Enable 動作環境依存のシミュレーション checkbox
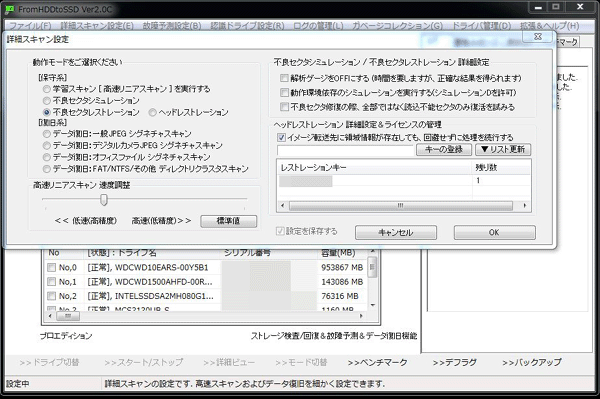Screen dimensions: 600x399 pyautogui.click(x=284, y=93)
